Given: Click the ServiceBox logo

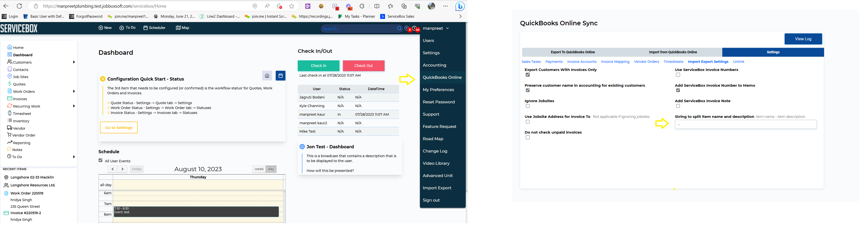Looking at the screenshot, I should point(19,28).
